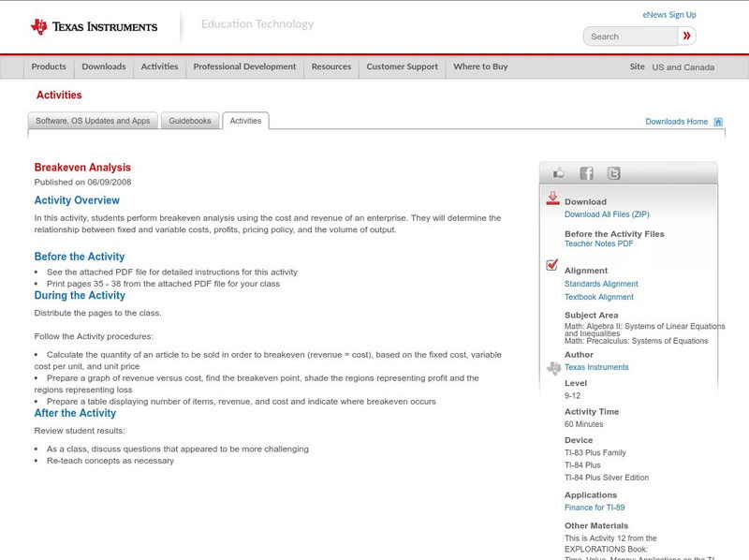Go to Downloads Home link
The image size is (749, 560).
coord(676,122)
